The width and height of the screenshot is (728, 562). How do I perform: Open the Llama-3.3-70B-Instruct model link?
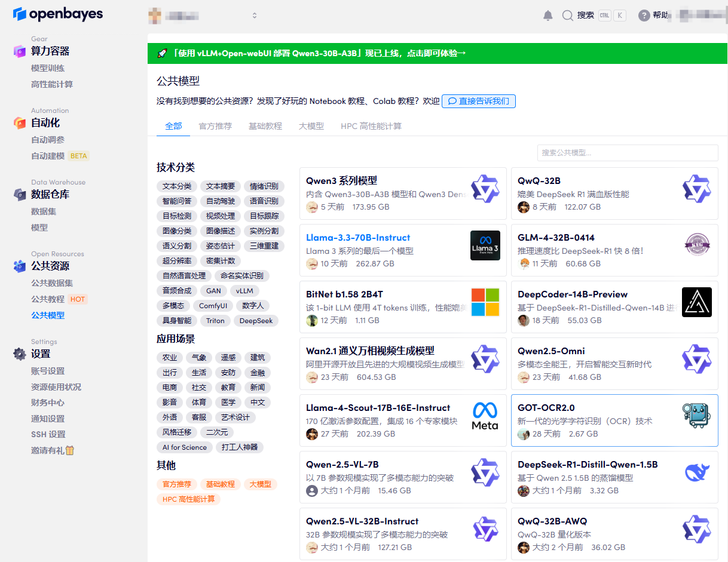coord(358,238)
